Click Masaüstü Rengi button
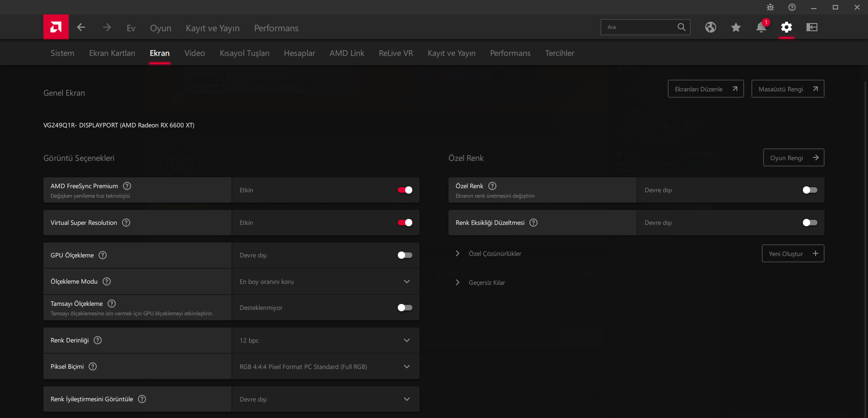The height and width of the screenshot is (418, 868). [788, 89]
